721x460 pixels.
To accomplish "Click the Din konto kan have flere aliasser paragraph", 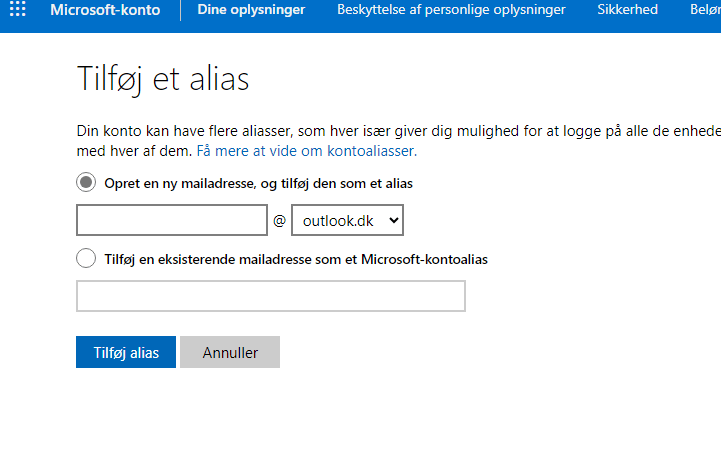I will (x=398, y=141).
